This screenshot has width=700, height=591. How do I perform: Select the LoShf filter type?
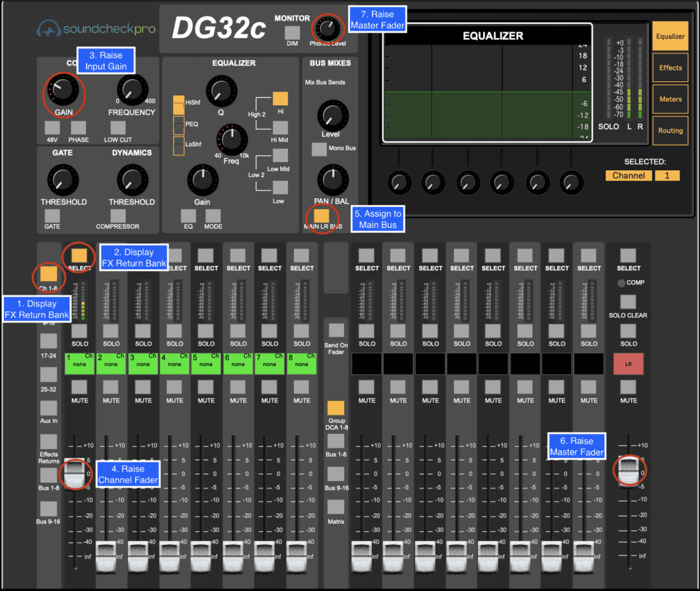178,146
